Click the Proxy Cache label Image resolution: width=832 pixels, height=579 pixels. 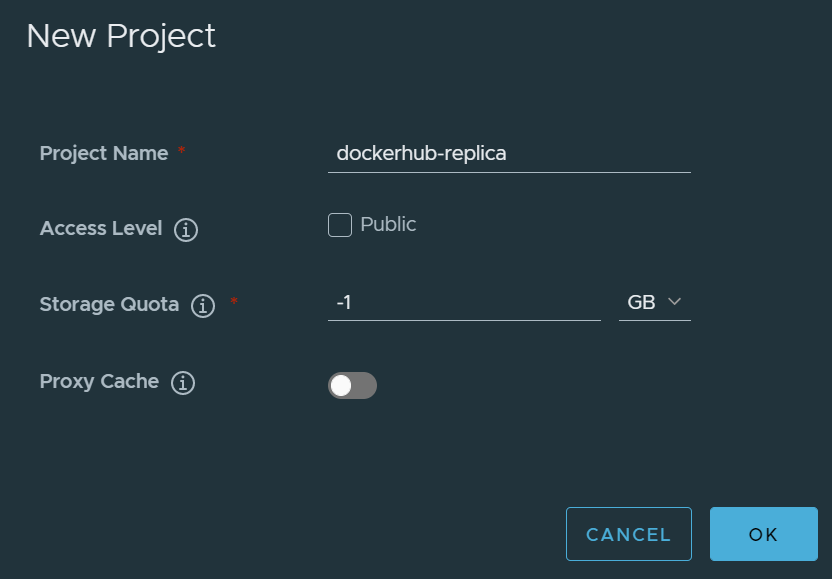[x=99, y=381]
